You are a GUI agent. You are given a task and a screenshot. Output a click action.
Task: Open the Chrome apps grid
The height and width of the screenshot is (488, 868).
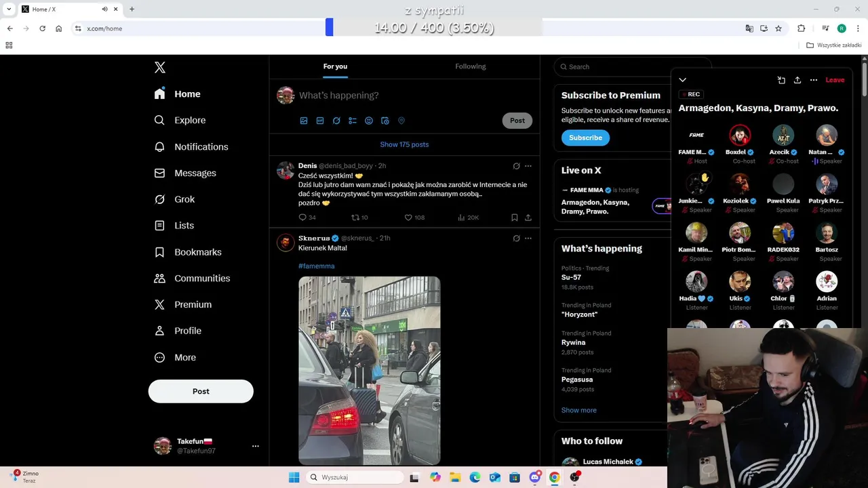point(9,45)
